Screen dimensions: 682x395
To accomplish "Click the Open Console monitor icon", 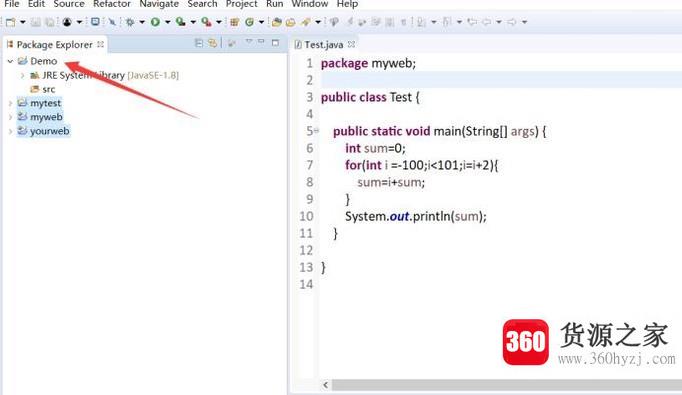I will [95, 22].
